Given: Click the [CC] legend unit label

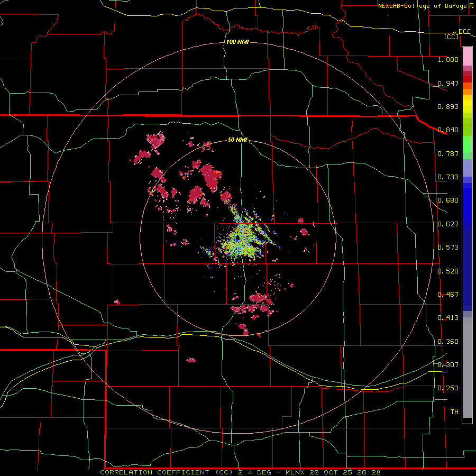Looking at the screenshot, I should click(x=452, y=36).
